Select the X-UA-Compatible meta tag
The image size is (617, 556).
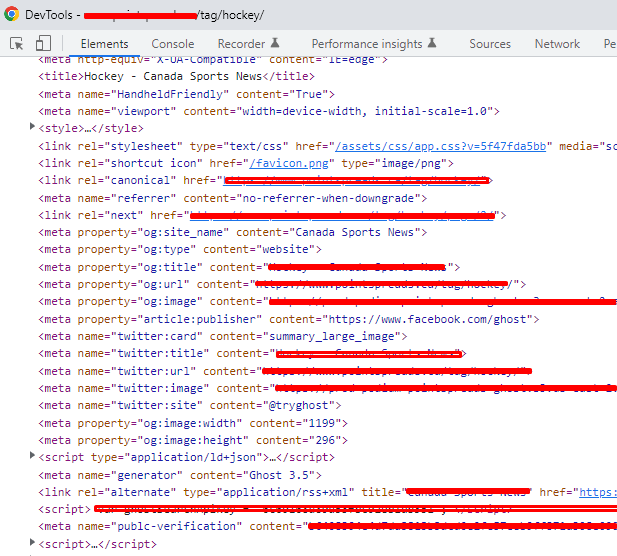pyautogui.click(x=213, y=60)
